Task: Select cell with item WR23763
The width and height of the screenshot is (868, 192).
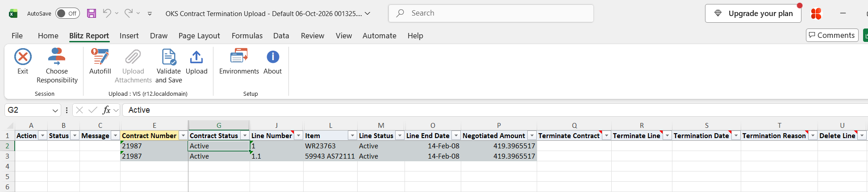Action: (x=330, y=146)
